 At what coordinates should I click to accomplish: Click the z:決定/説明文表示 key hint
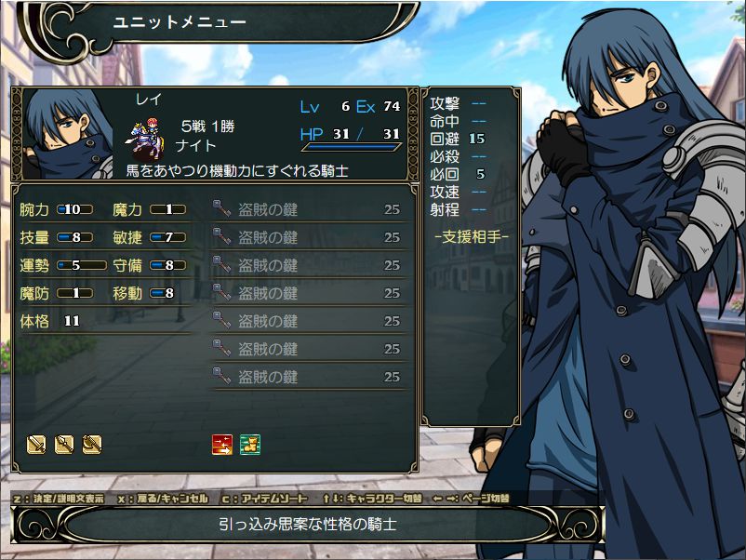[x=59, y=499]
